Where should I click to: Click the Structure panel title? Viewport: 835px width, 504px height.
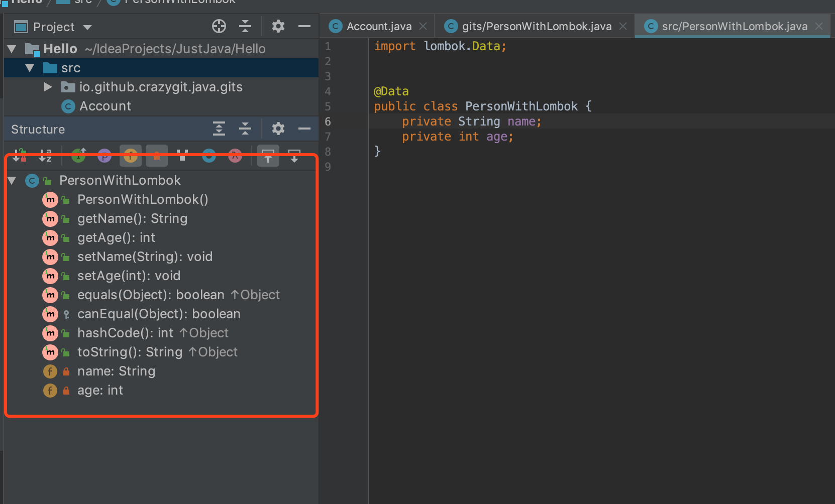[38, 130]
